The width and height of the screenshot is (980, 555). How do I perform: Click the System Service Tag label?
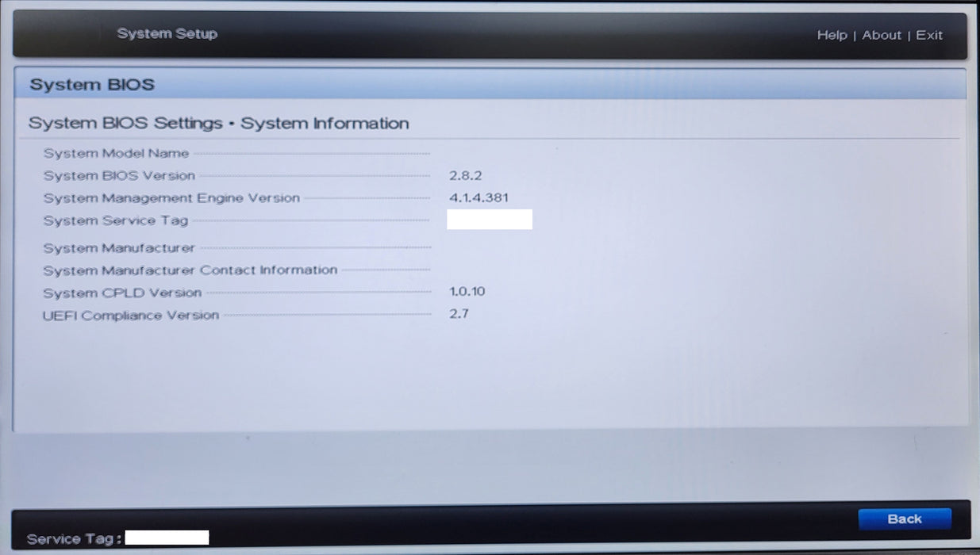click(116, 220)
